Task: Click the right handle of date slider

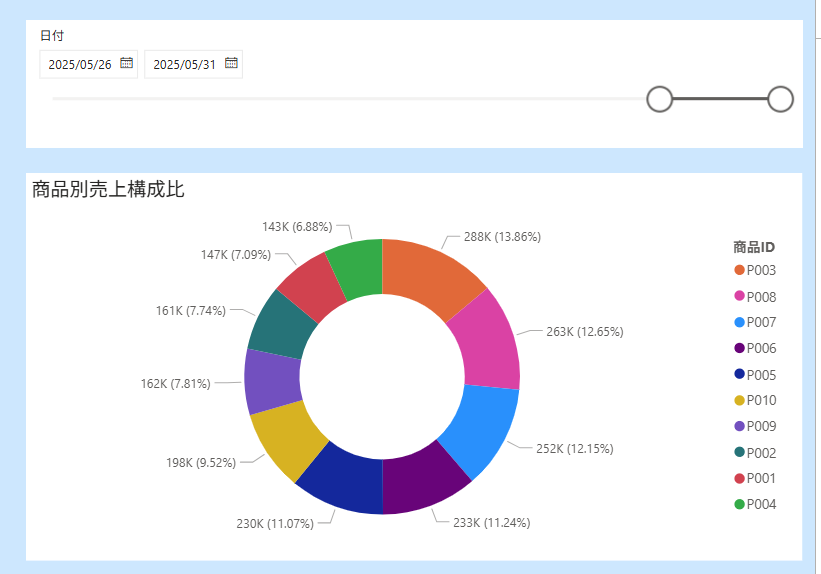Action: (780, 99)
